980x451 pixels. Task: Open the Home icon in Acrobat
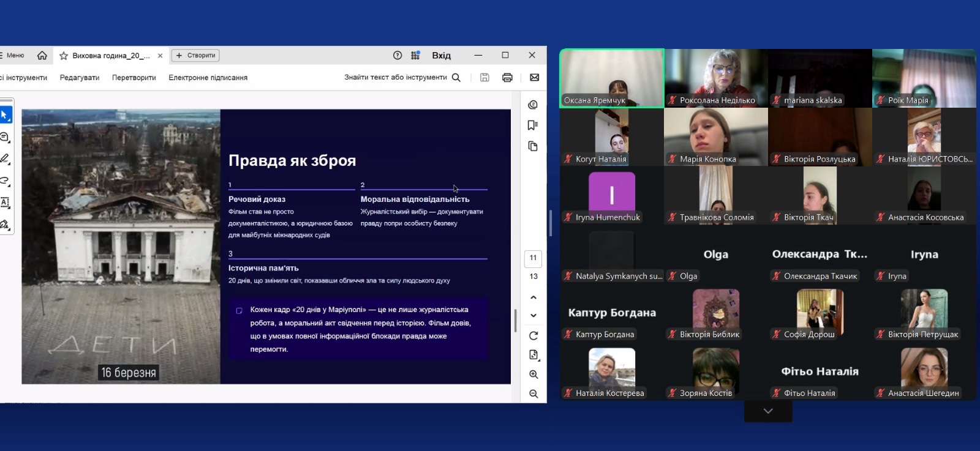[x=42, y=56]
